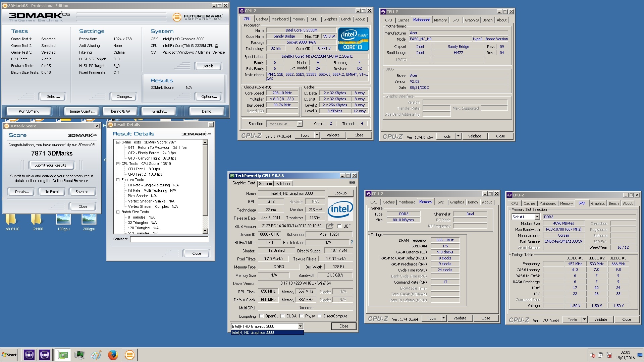Click the first CPU-Z taskbar icon
The width and height of the screenshot is (644, 362).
pyautogui.click(x=29, y=355)
